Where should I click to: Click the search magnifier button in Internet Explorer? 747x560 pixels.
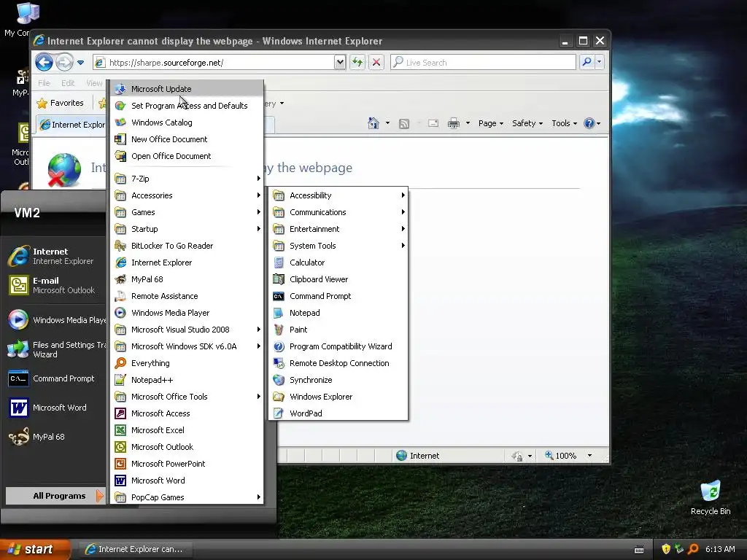coord(587,62)
